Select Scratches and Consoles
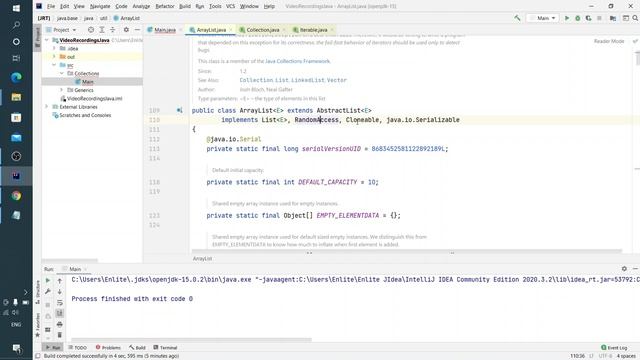Viewport: 640px width, 360px height. 85,115
